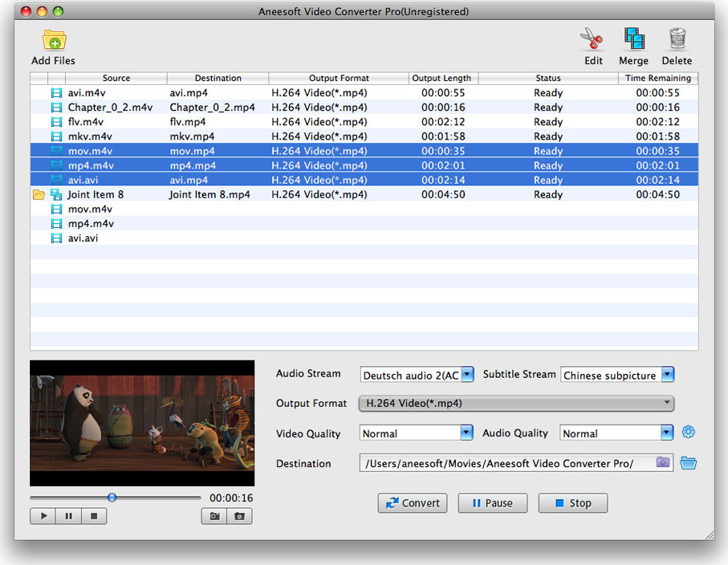
Task: Click the Add Files folder icon
Action: [x=55, y=40]
